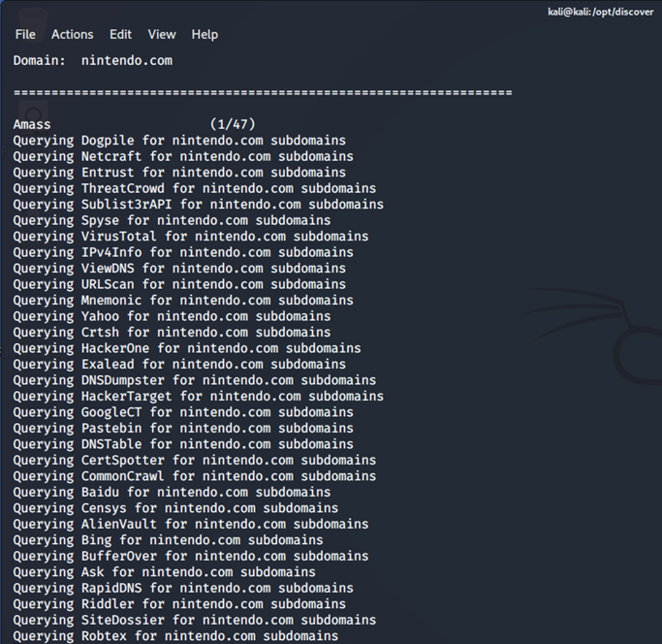The width and height of the screenshot is (662, 644).
Task: Click the 'Querying Robtex' line
Action: coord(175,636)
